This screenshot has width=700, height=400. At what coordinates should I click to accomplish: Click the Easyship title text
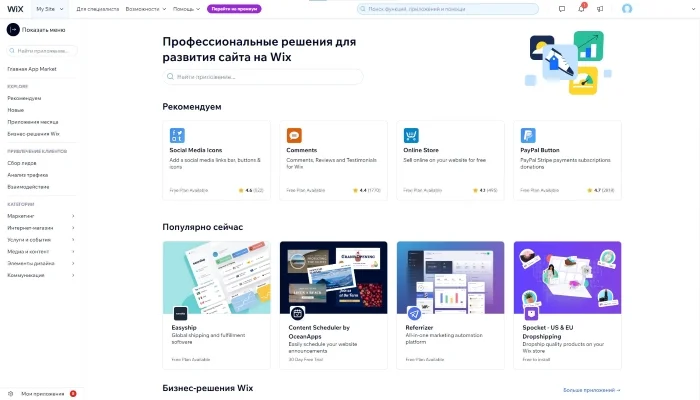(184, 328)
